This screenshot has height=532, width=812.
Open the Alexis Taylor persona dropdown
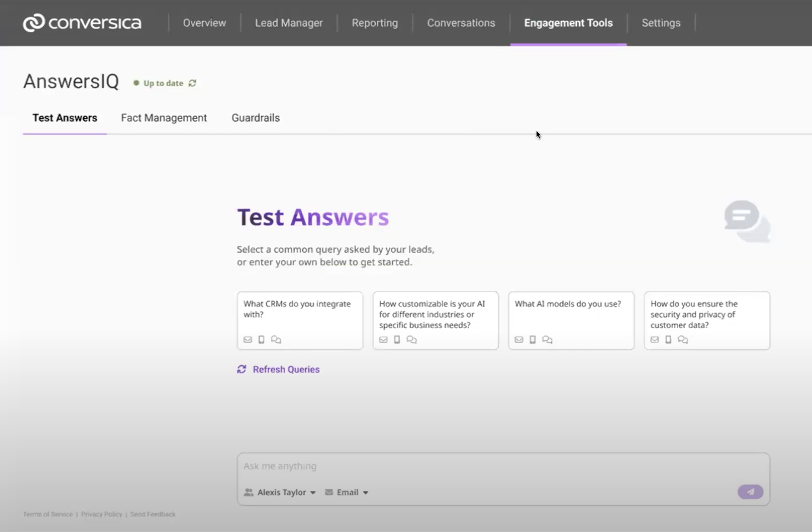click(280, 492)
